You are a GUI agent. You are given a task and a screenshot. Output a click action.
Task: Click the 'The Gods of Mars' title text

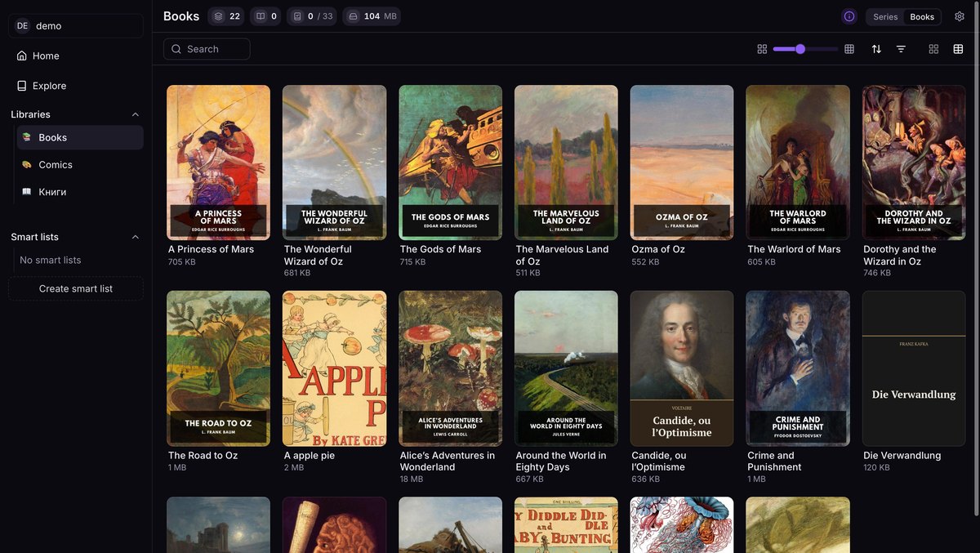click(x=440, y=249)
